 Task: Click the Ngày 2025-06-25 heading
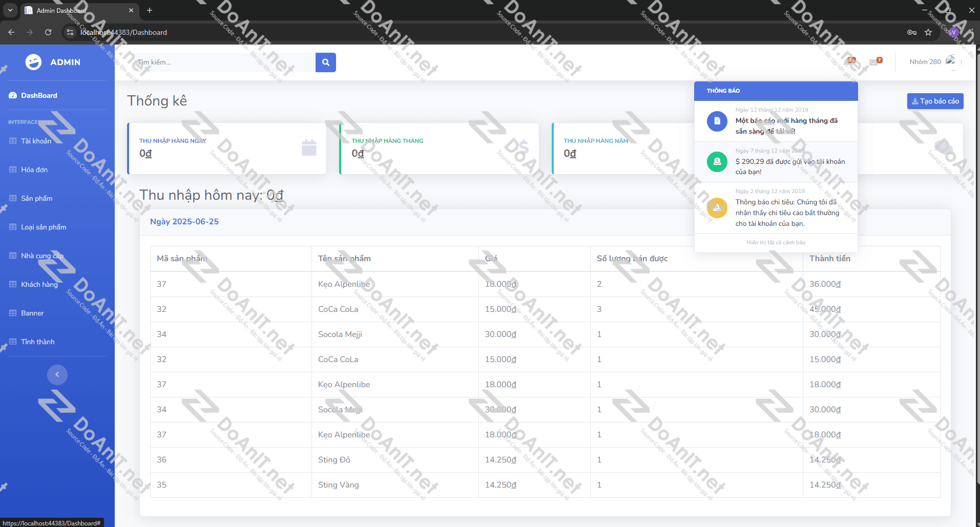pos(184,222)
